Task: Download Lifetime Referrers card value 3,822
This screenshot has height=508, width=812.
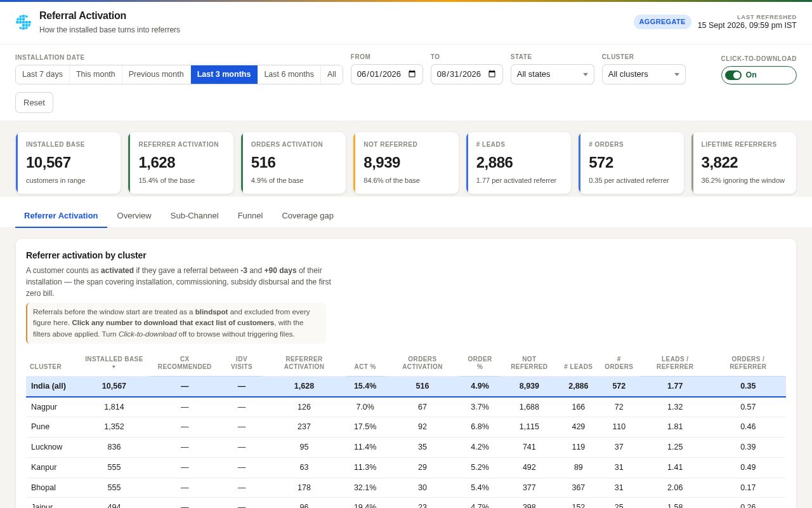Action: (719, 163)
